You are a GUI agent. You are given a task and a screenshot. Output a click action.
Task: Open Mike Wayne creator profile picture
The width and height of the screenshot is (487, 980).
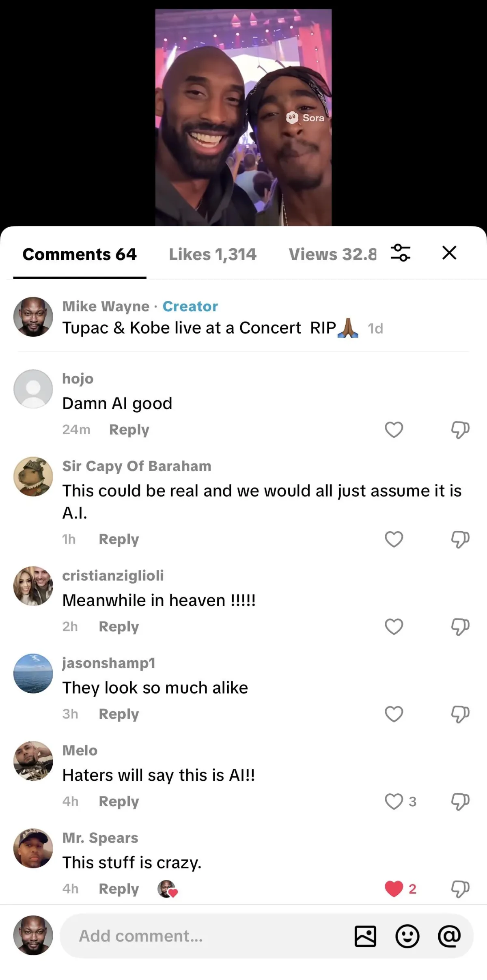tap(33, 317)
